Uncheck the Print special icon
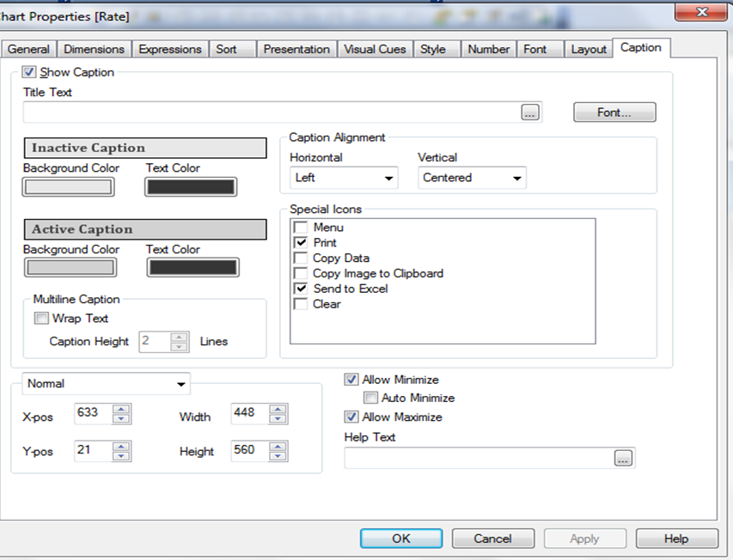Image resolution: width=733 pixels, height=560 pixels. pos(300,243)
